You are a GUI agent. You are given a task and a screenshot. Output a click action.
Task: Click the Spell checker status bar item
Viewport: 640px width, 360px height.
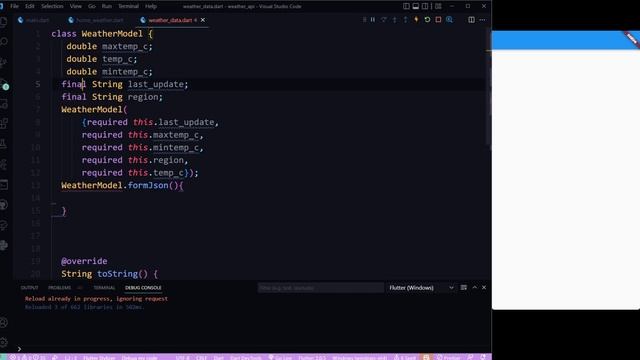click(x=405, y=357)
